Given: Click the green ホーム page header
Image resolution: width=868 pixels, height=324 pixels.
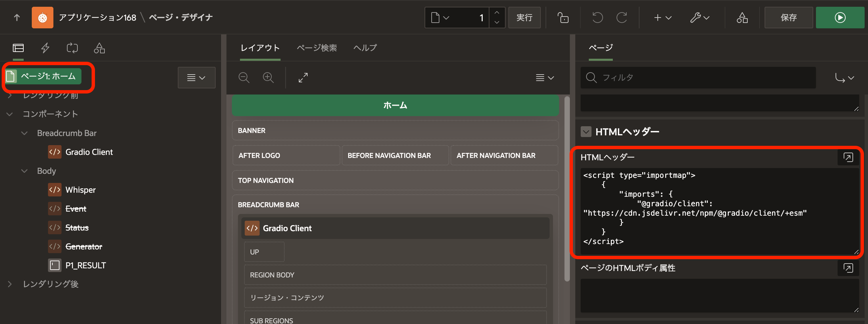Looking at the screenshot, I should tap(395, 105).
